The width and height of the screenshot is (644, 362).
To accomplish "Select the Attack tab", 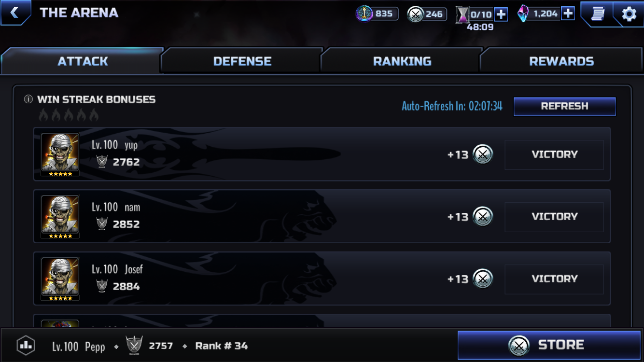I will pyautogui.click(x=83, y=61).
